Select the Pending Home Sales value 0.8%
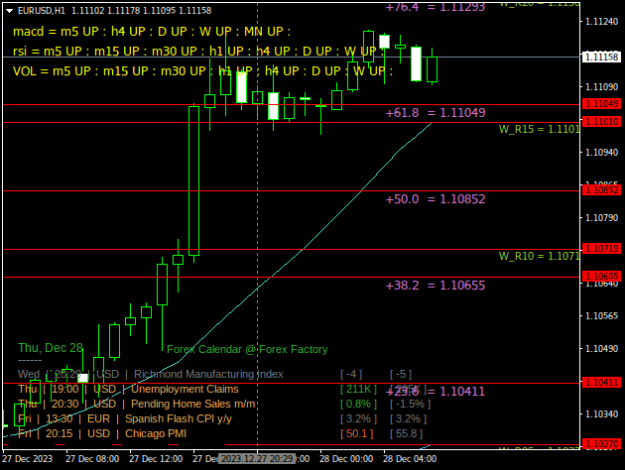The height and width of the screenshot is (470, 625). pyautogui.click(x=358, y=404)
